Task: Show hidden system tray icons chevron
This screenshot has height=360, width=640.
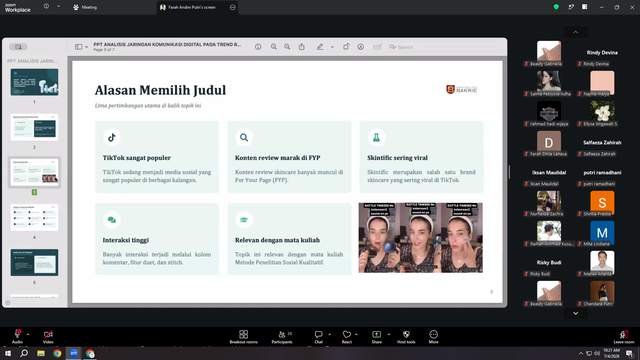Action: [x=580, y=353]
